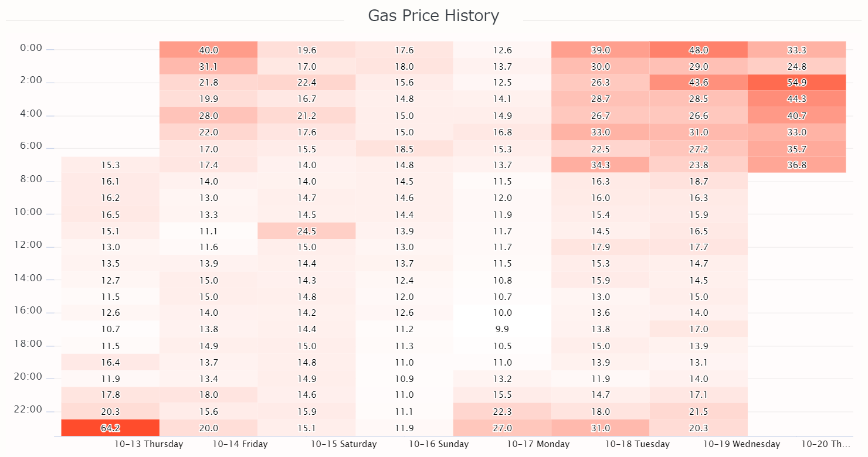
Task: Select the 44.3 heatmap cell
Action: click(797, 99)
